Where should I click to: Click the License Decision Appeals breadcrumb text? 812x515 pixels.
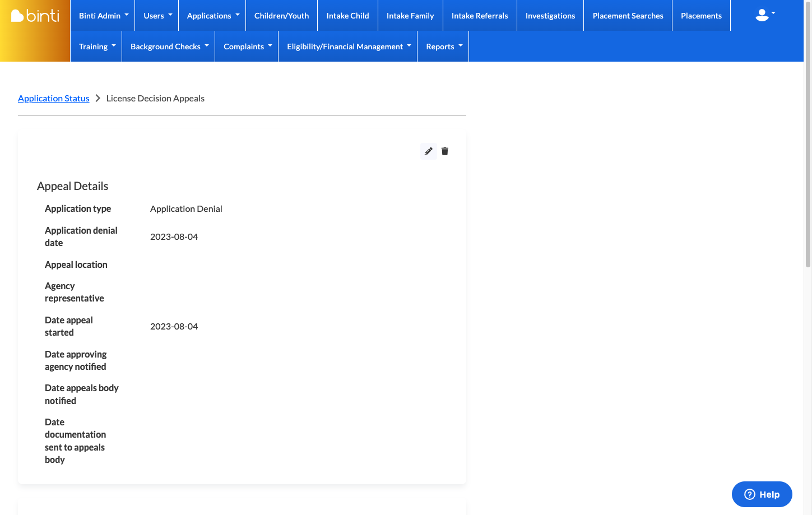tap(155, 99)
